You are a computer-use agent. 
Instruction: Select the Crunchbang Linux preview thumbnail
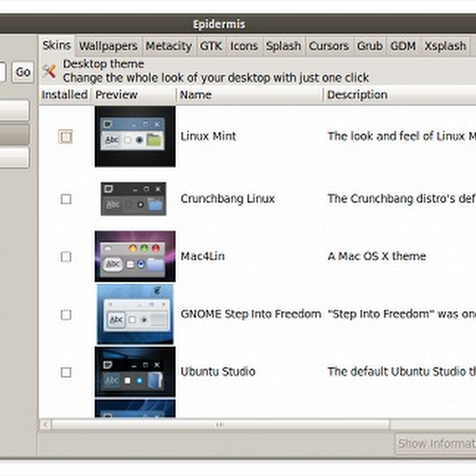point(133,199)
